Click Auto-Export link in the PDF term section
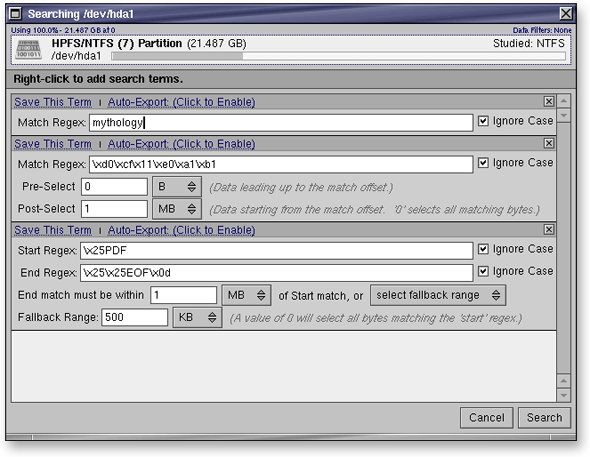590x457 pixels. pyautogui.click(x=181, y=230)
